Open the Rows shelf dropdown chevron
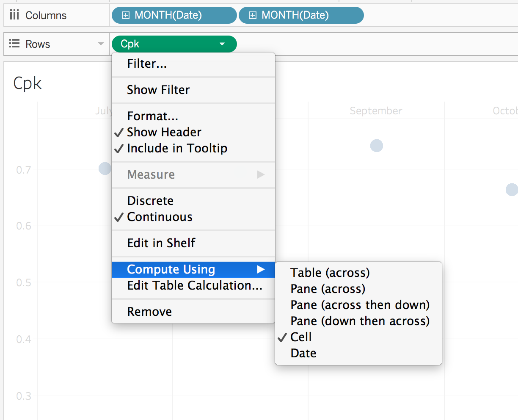Image resolution: width=518 pixels, height=420 pixels. click(x=100, y=44)
